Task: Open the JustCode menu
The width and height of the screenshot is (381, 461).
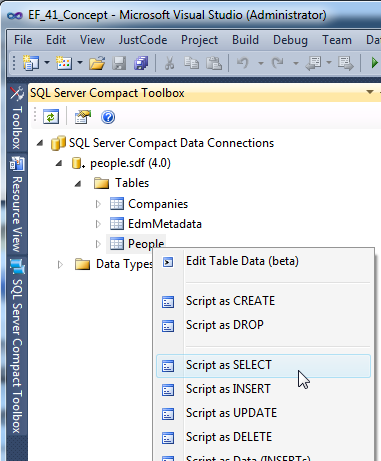Action: click(143, 40)
